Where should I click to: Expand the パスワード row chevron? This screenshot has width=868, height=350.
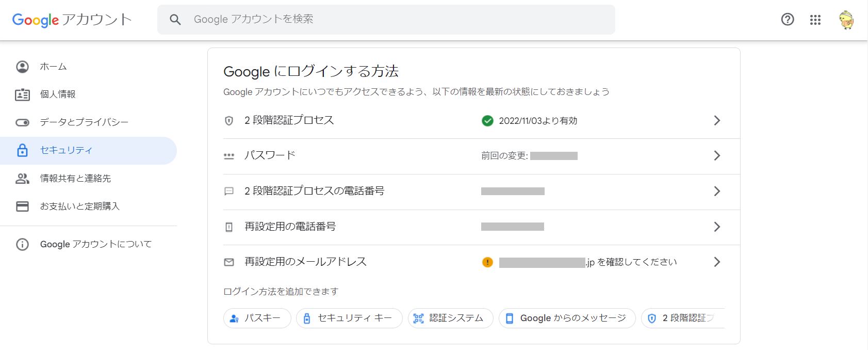[717, 156]
